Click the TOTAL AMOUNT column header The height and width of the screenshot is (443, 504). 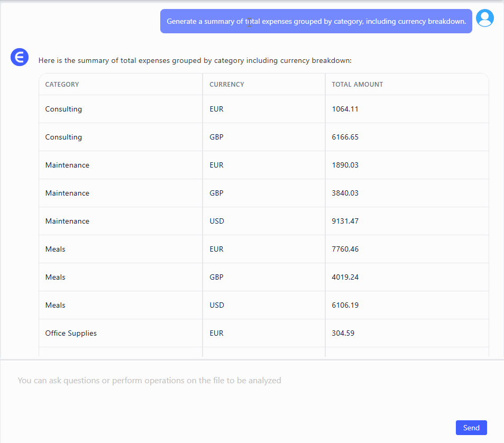pos(358,85)
